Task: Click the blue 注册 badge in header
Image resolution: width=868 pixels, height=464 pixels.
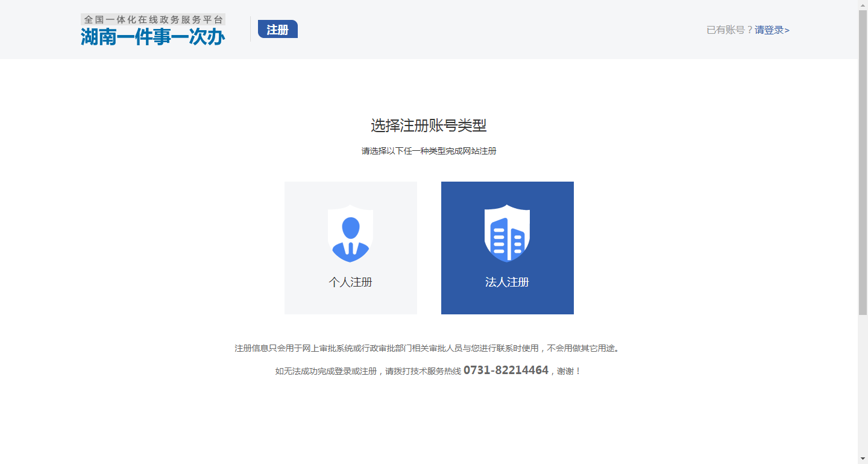Action: [x=277, y=30]
